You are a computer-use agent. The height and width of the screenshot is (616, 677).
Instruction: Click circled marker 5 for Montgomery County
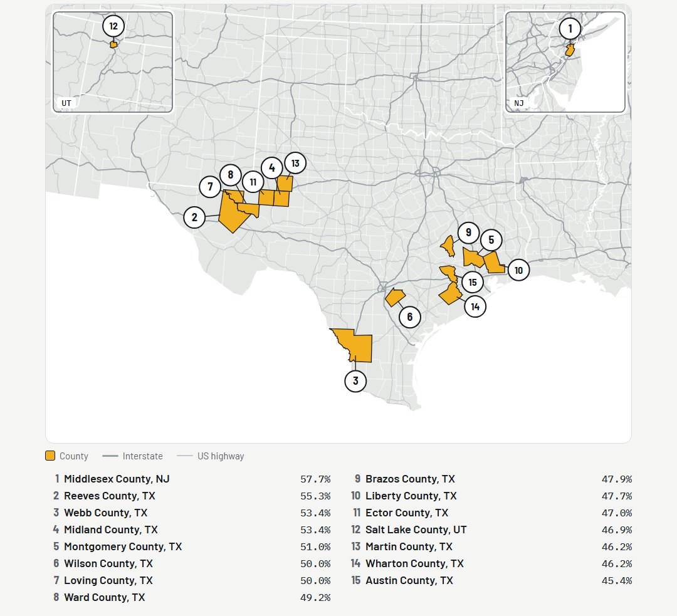pos(491,239)
